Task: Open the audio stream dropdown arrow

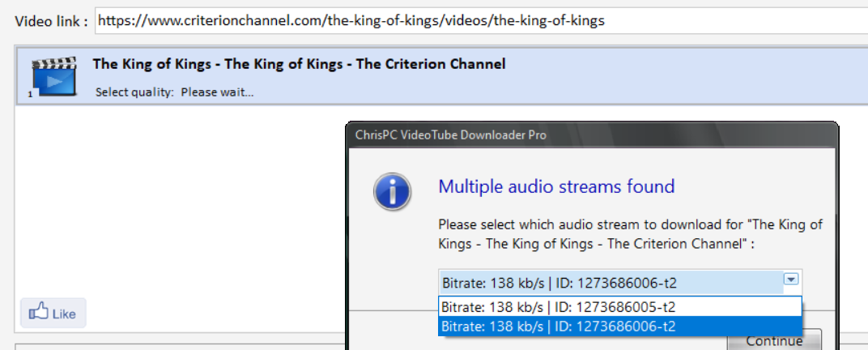Action: [791, 280]
